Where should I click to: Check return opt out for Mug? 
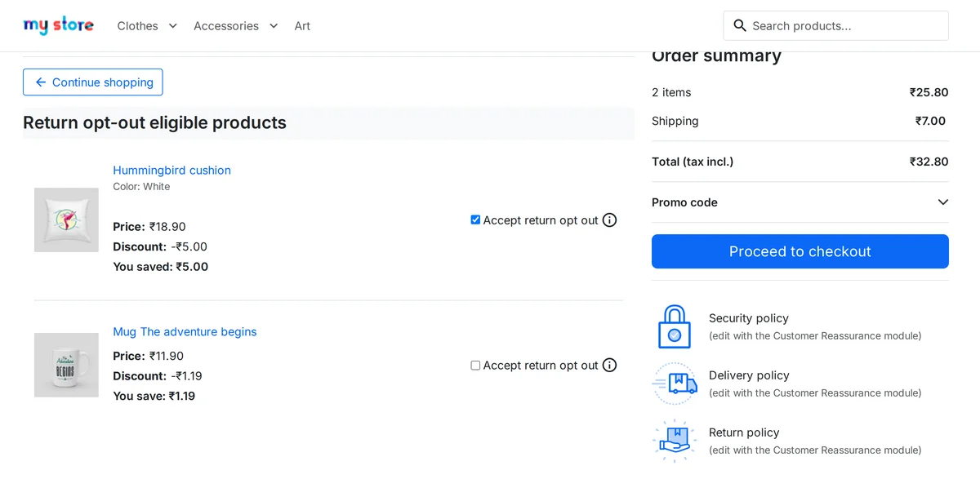[x=475, y=366]
